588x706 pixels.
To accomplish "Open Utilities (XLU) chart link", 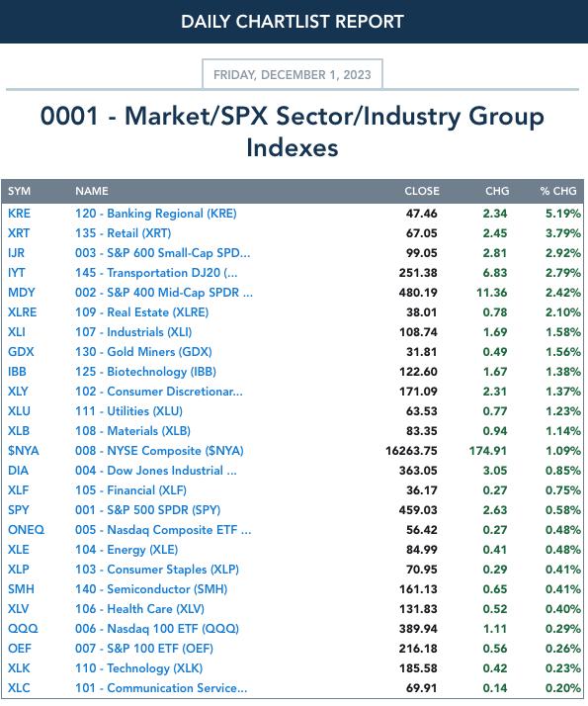I will [x=128, y=411].
